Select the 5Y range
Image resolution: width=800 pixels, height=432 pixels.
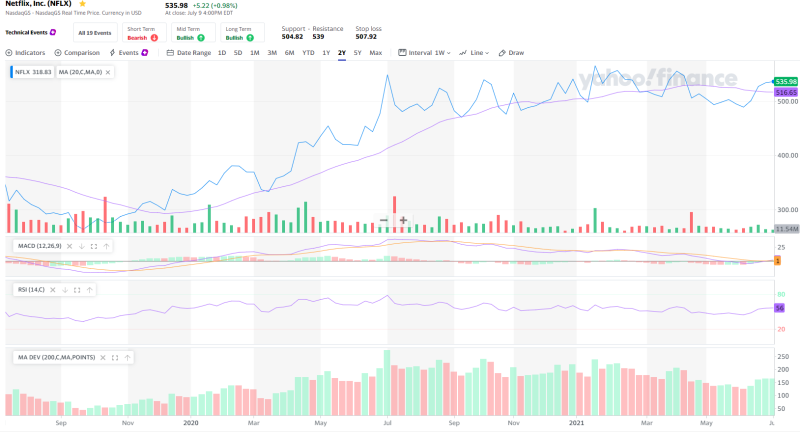[x=358, y=53]
